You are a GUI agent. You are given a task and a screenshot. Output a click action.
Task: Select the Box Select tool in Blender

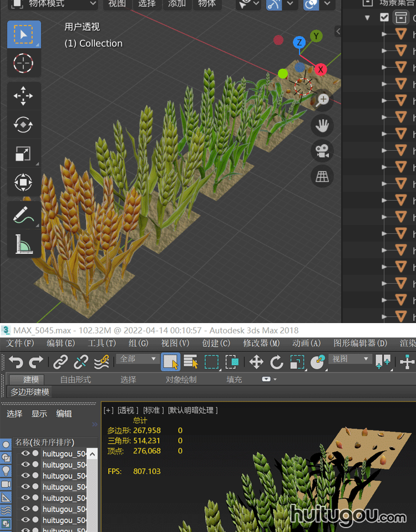coord(23,35)
